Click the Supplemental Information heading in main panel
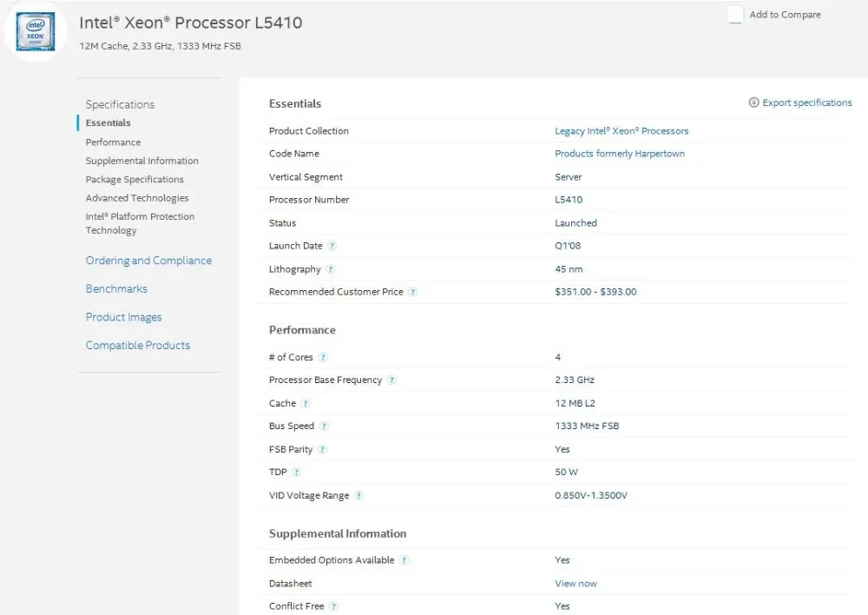 click(x=338, y=533)
